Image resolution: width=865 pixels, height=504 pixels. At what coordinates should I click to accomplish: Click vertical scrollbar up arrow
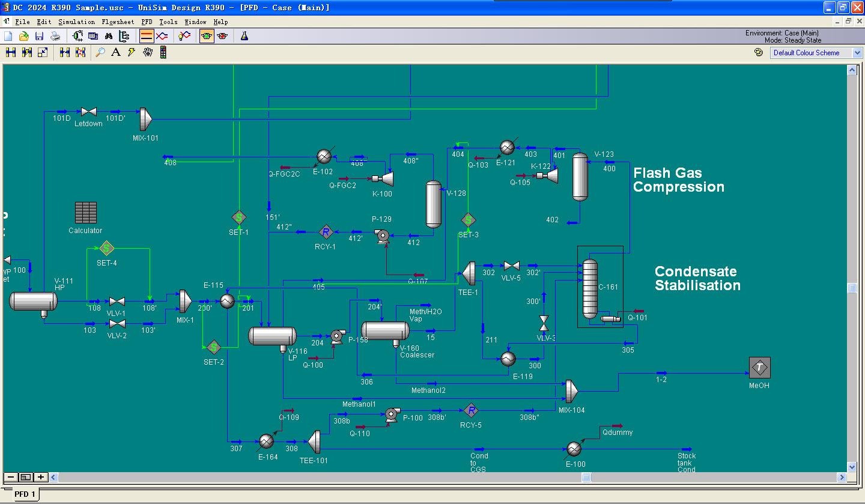(852, 70)
